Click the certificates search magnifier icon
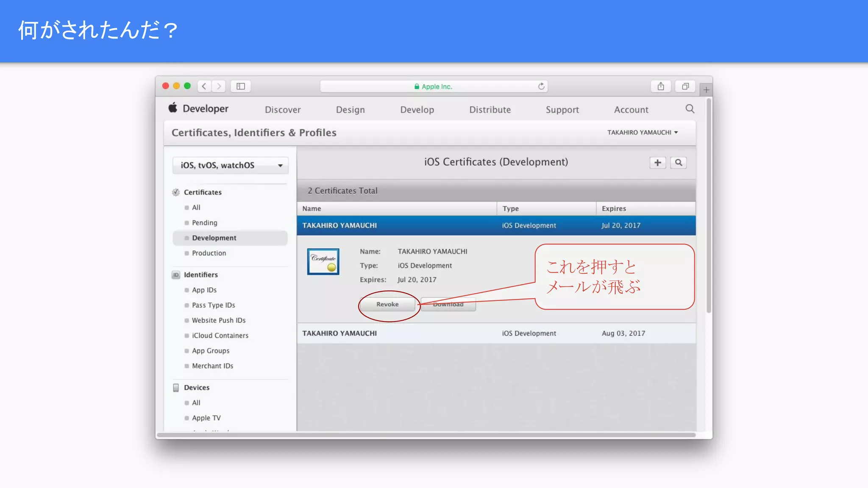868x488 pixels. click(679, 163)
